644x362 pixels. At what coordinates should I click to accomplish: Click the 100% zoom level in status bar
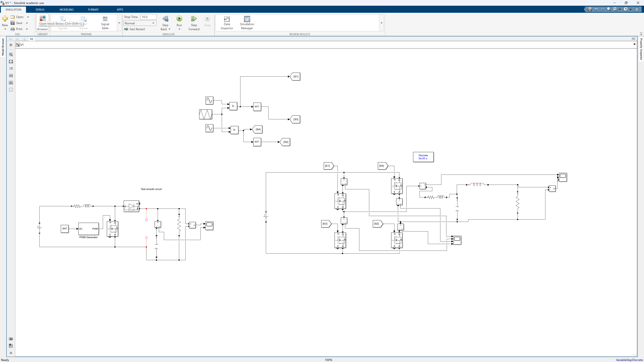[328, 360]
